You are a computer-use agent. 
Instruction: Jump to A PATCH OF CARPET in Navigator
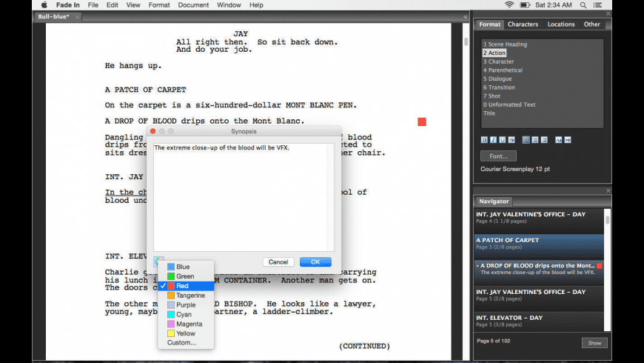pos(539,247)
